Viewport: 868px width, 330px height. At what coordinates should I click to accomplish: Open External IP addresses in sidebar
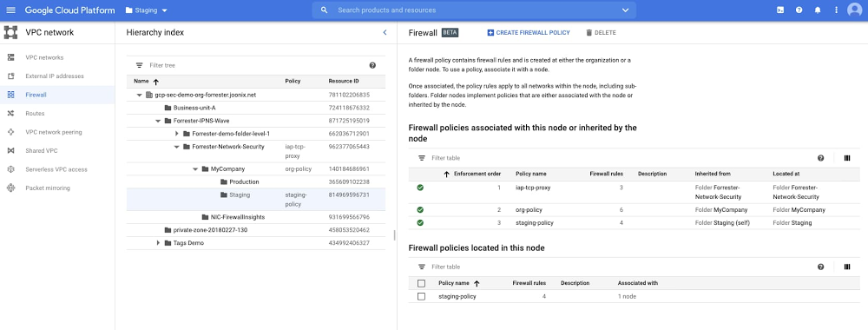point(54,76)
